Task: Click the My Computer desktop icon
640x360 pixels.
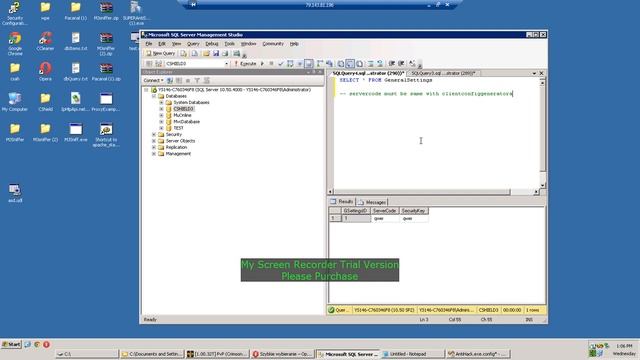Action: pos(15,102)
